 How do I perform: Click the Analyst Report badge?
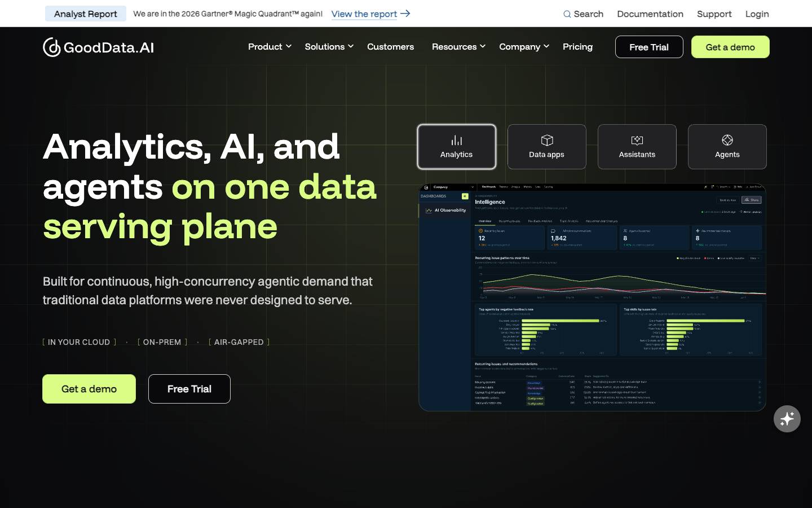(86, 14)
